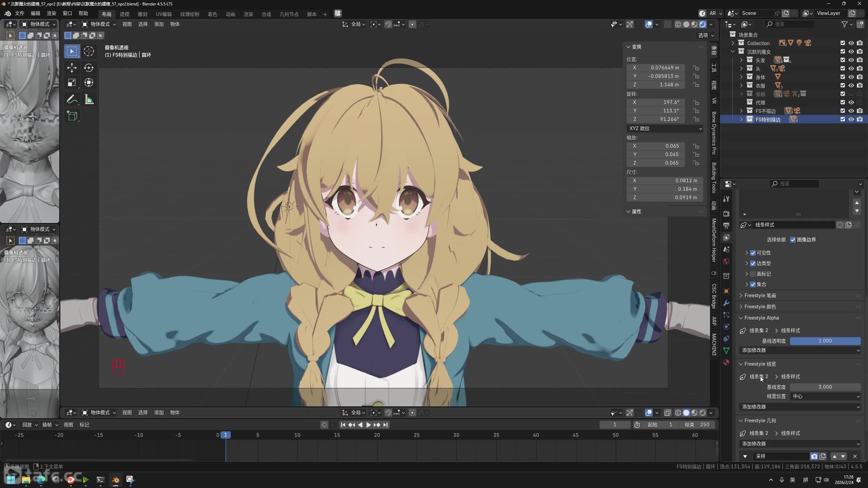The height and width of the screenshot is (488, 868).
Task: Click 添加修改器 under Freestyle Alpha
Action: point(800,350)
